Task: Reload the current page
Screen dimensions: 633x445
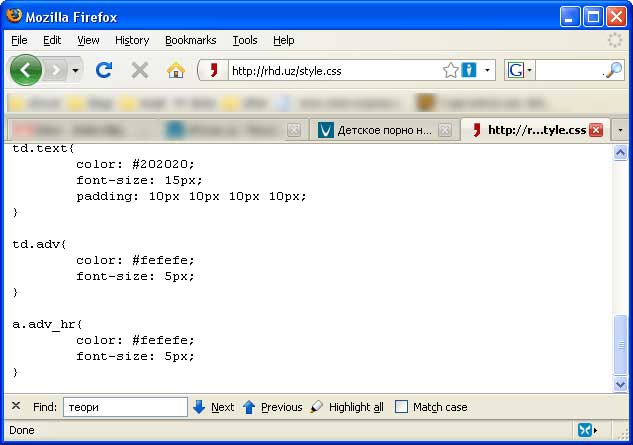Action: pos(104,70)
